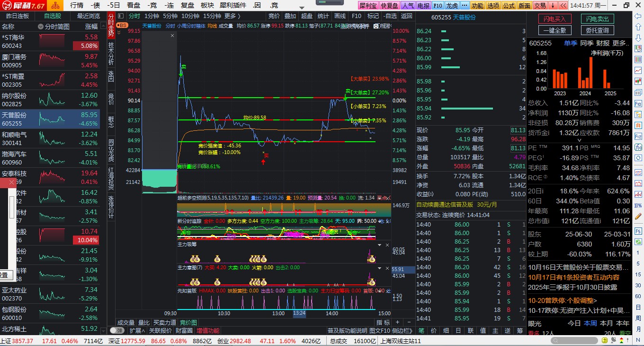Click the minus zoom button beside 指标
644x346 pixels.
pyautogui.click(x=409, y=322)
